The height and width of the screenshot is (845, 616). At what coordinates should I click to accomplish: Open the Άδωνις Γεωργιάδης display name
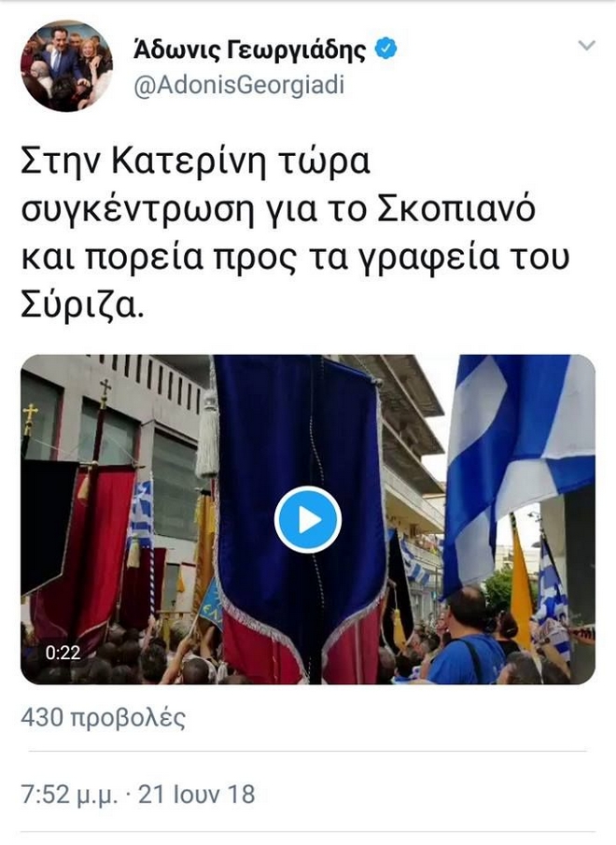[x=249, y=50]
